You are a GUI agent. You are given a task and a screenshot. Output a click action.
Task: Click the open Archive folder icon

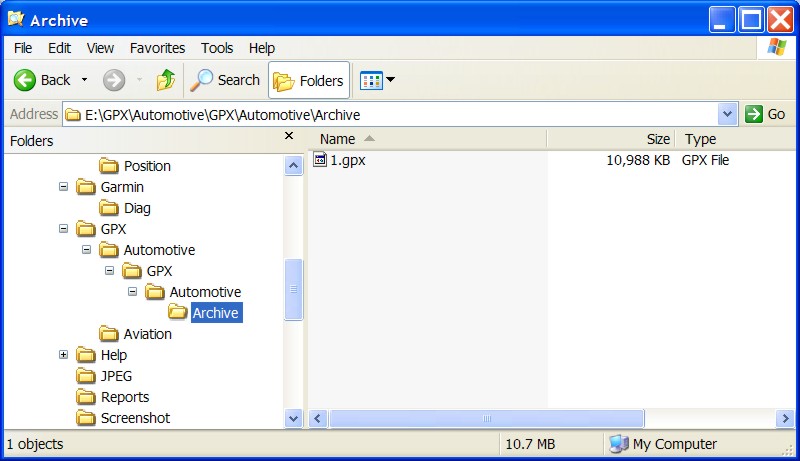[x=178, y=312]
